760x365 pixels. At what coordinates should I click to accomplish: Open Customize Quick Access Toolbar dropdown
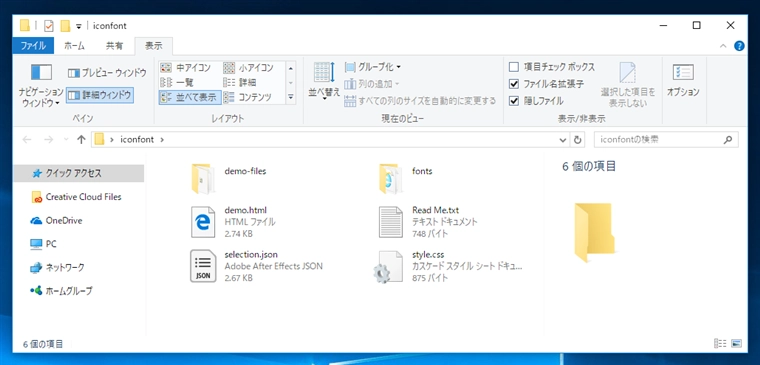(x=79, y=27)
